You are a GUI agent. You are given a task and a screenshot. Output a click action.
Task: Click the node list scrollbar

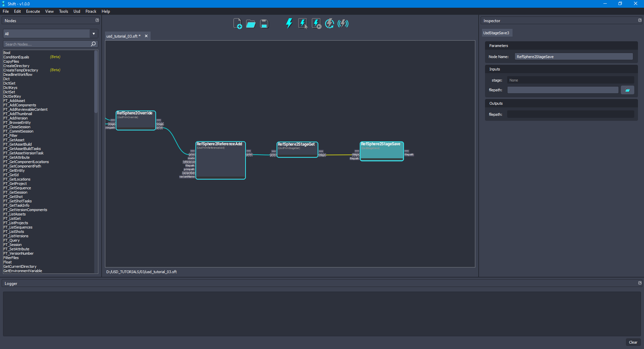pyautogui.click(x=96, y=82)
